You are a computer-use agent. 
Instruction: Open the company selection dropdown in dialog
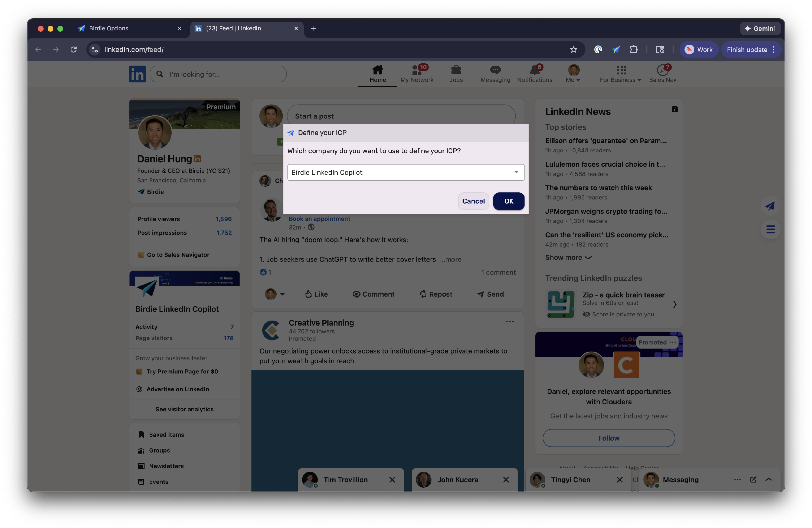coord(405,173)
